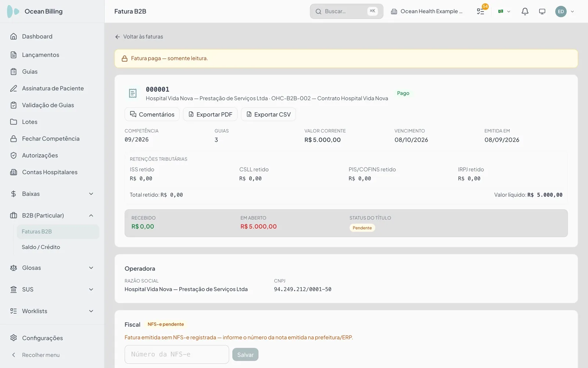Click the Validação de Guias check icon
The height and width of the screenshot is (368, 588).
(14, 105)
